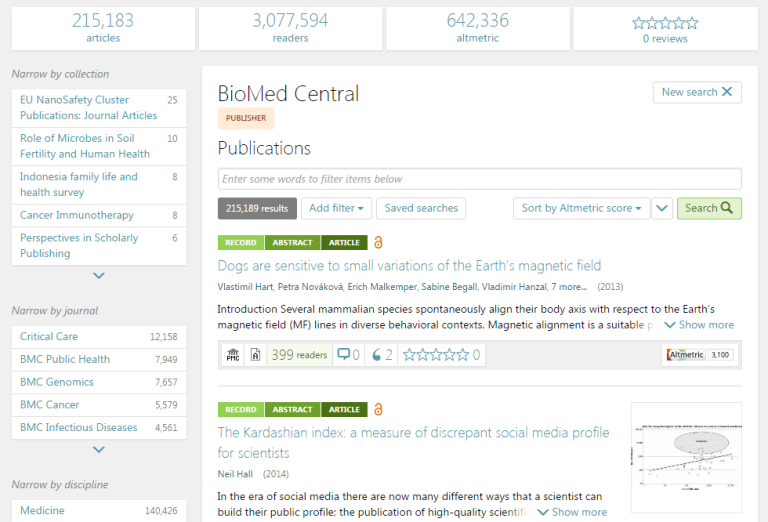
Task: Click the locked document icon in Dogs article
Action: click(255, 355)
